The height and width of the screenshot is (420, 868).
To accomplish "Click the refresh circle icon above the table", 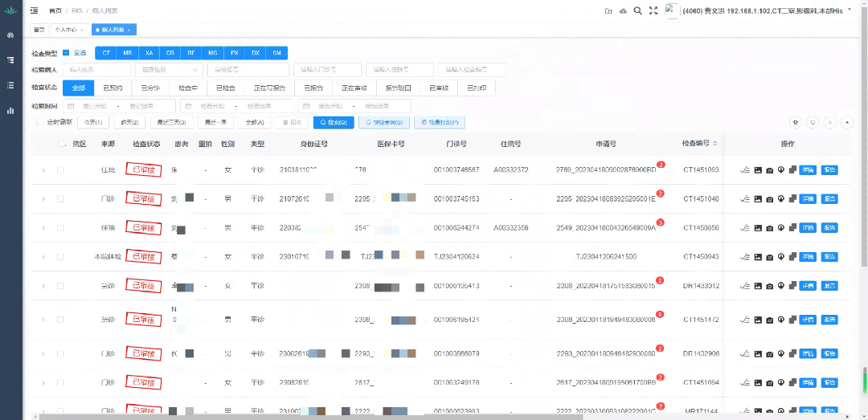I will (813, 122).
